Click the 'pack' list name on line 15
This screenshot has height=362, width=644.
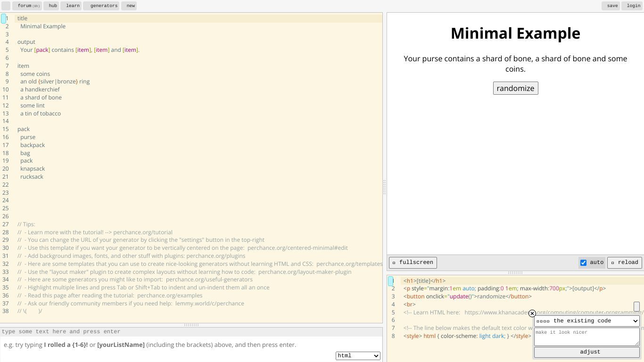(24, 129)
